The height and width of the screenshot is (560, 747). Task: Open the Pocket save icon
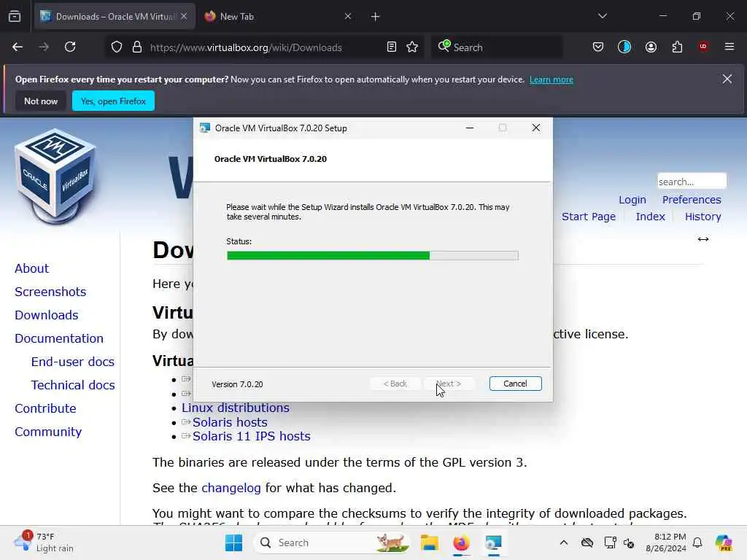[598, 47]
